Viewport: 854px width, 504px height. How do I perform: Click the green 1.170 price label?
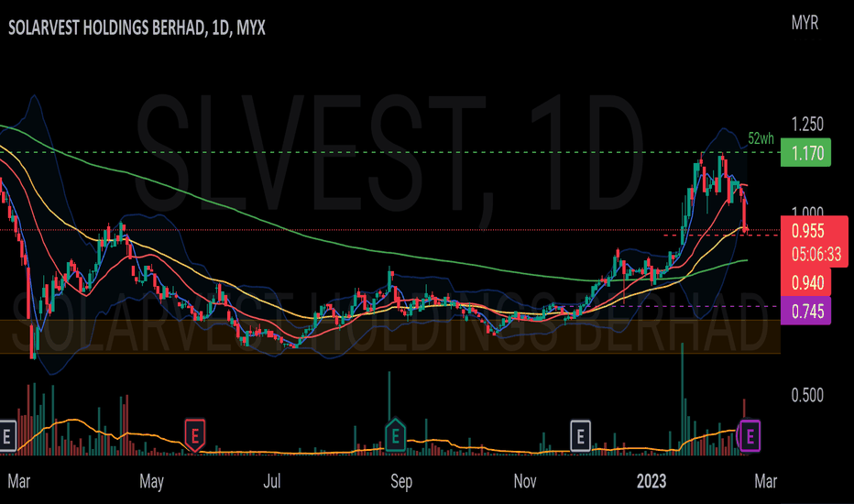click(806, 152)
